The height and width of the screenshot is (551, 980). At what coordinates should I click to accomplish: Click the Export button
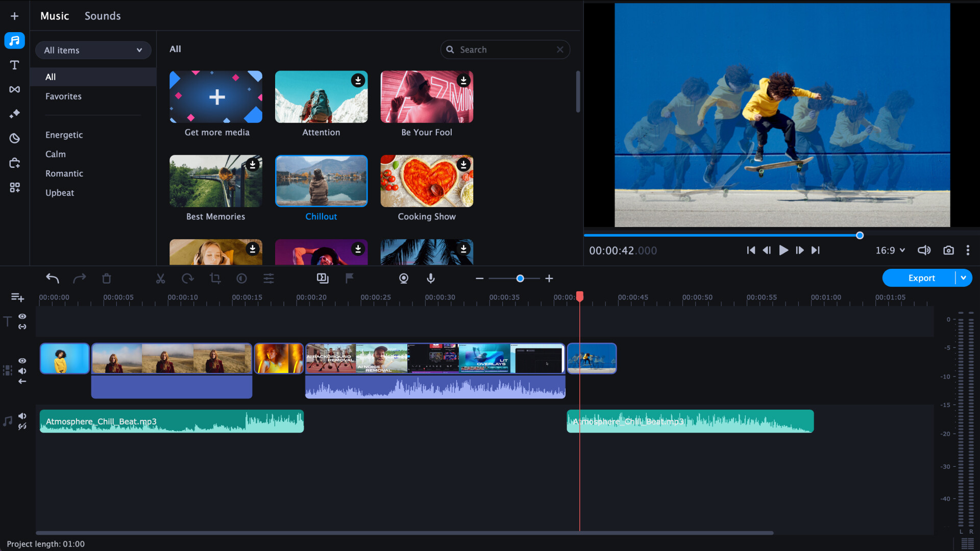(921, 278)
